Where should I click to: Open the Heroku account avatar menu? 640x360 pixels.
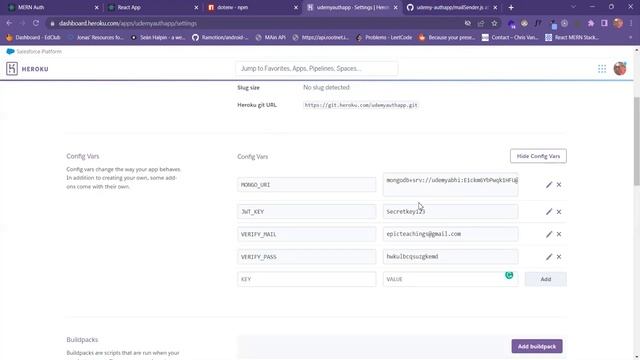pyautogui.click(x=620, y=69)
